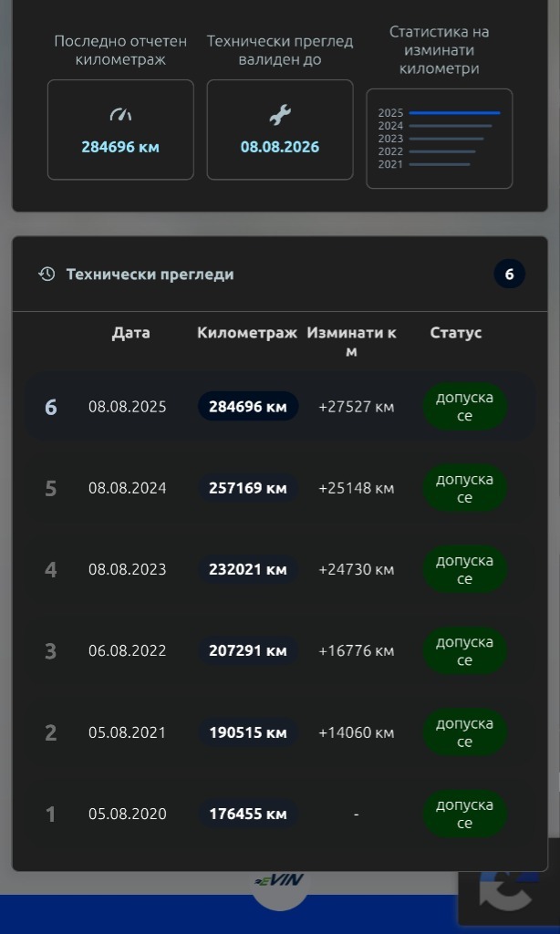Open the Статистика на изминати километри chart card
The width and height of the screenshot is (560, 934).
pos(439,139)
